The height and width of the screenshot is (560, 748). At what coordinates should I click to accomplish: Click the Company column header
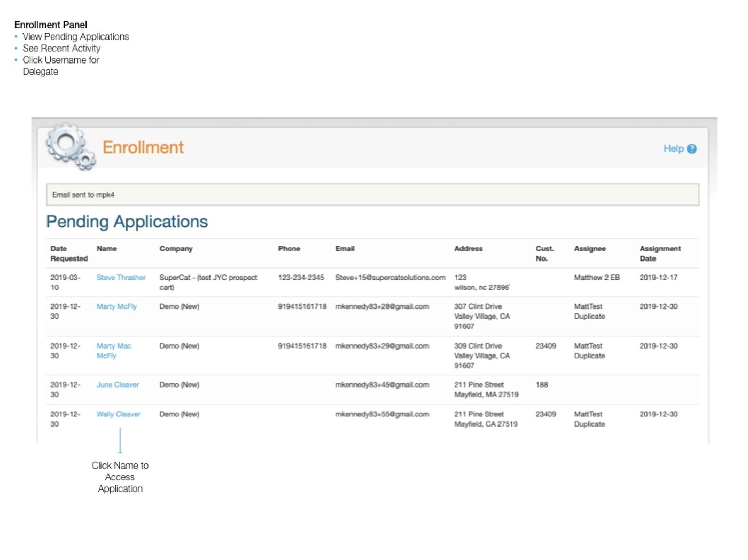tap(176, 249)
